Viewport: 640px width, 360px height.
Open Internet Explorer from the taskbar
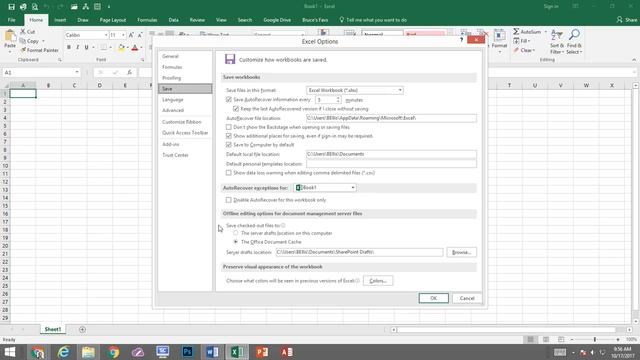[64, 352]
